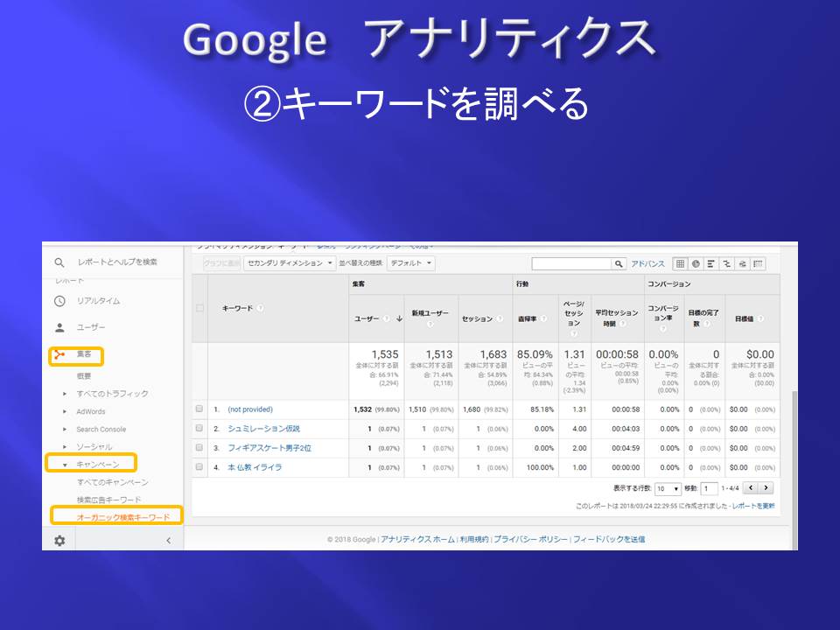Open the リアルタイム clock icon report
The height and width of the screenshot is (630, 840).
coord(59,301)
